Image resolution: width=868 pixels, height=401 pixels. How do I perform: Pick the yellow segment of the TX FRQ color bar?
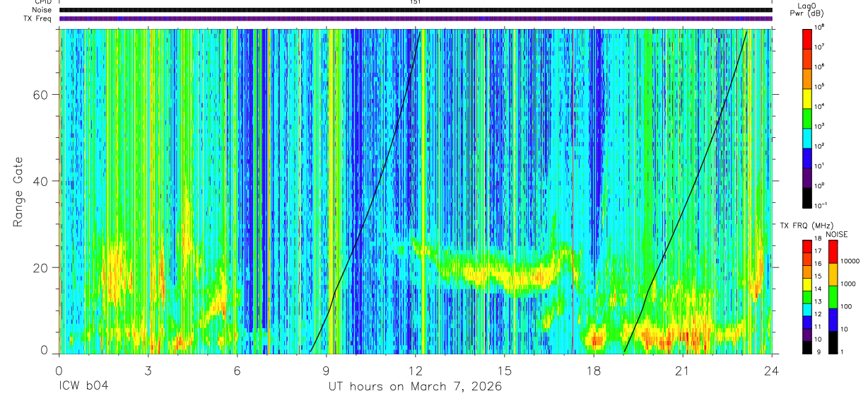coord(807,284)
